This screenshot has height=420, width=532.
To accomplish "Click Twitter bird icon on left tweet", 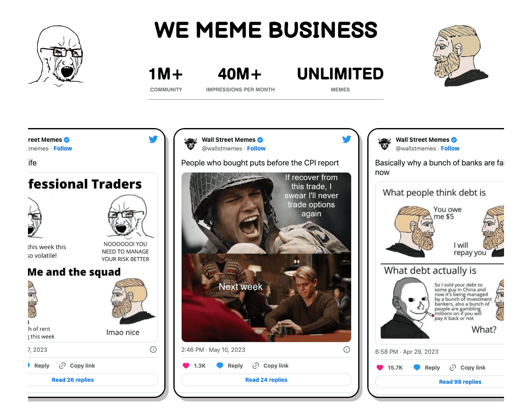I will click(153, 139).
